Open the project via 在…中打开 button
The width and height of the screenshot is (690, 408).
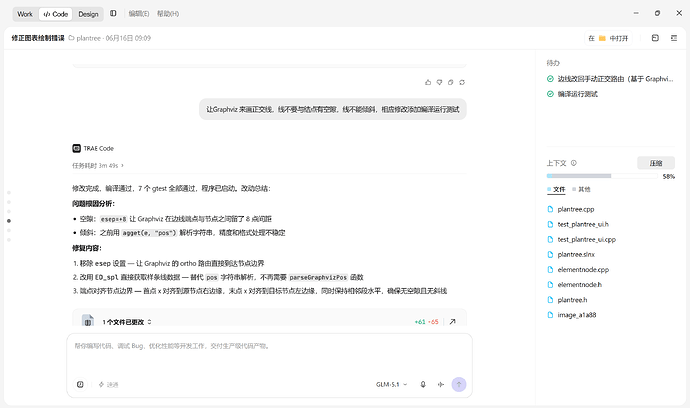[608, 38]
